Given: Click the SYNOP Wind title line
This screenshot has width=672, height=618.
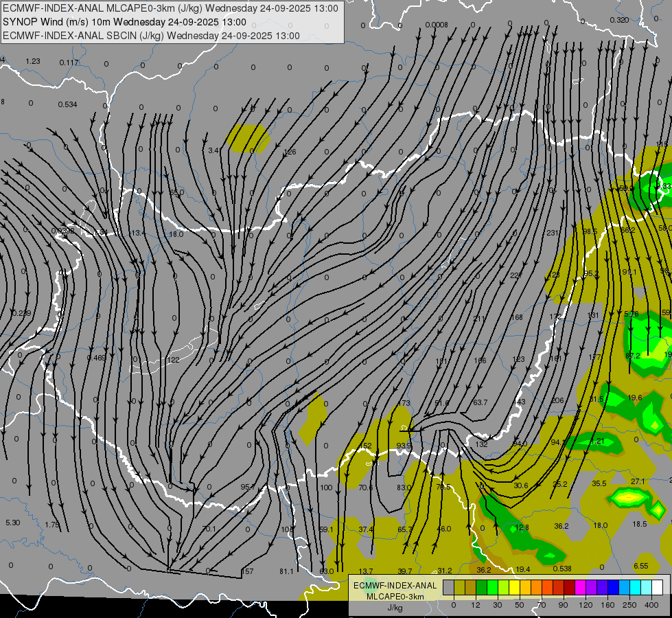Looking at the screenshot, I should coord(124,22).
